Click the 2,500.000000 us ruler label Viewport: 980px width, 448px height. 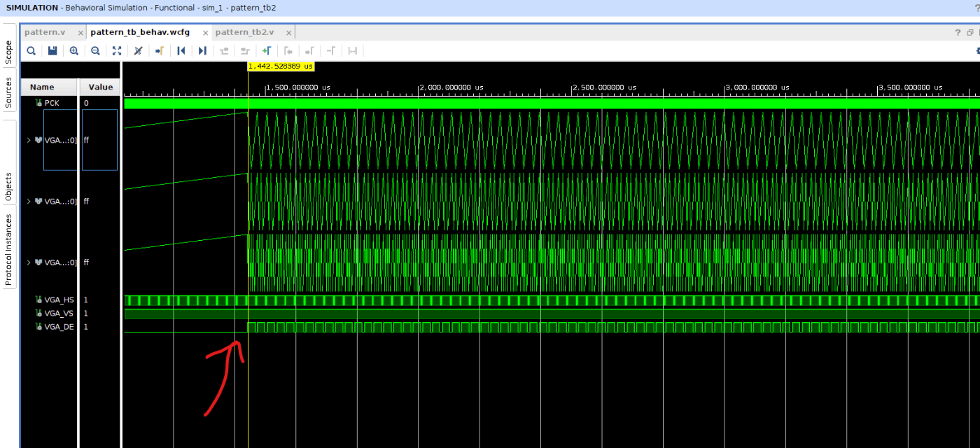tap(605, 87)
